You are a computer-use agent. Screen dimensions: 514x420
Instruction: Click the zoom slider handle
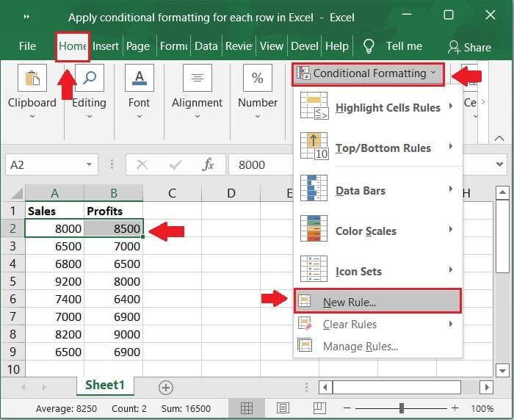[x=402, y=408]
